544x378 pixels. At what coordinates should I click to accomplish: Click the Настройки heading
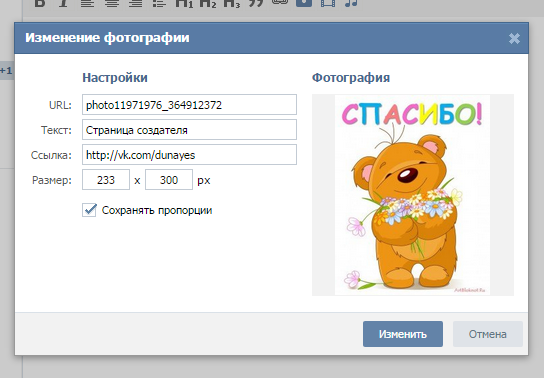tap(115, 78)
